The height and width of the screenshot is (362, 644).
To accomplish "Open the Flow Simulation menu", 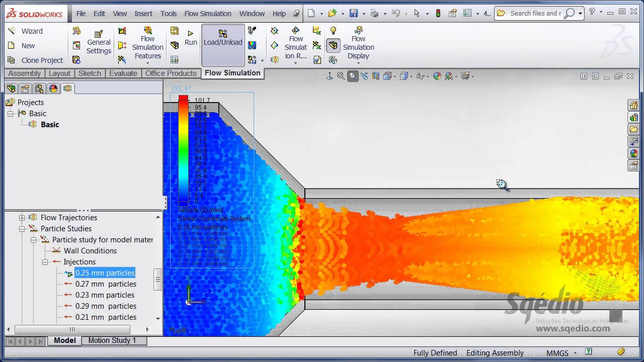I will pyautogui.click(x=208, y=14).
